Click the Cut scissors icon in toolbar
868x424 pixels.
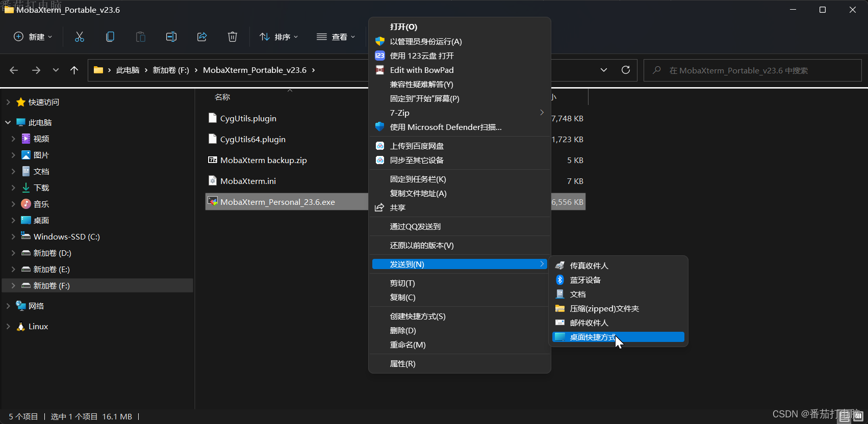(x=80, y=37)
